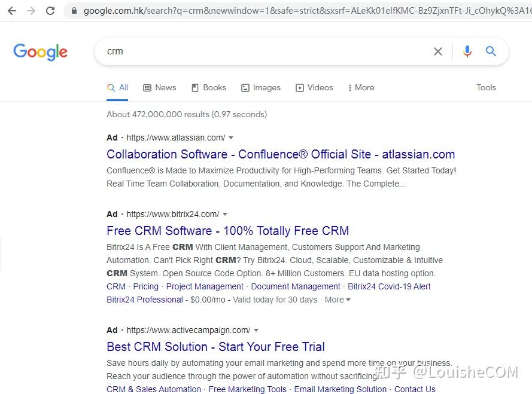
Task: Clear the search query with the X icon
Action: pyautogui.click(x=437, y=51)
